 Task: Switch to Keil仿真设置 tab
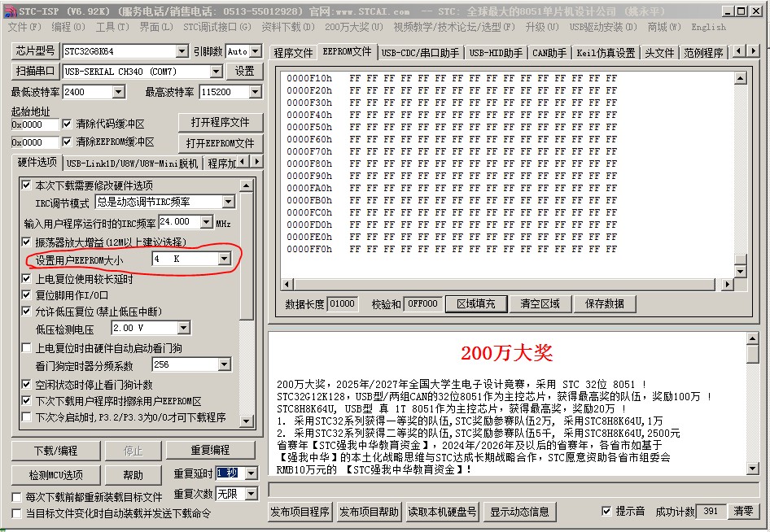click(606, 53)
